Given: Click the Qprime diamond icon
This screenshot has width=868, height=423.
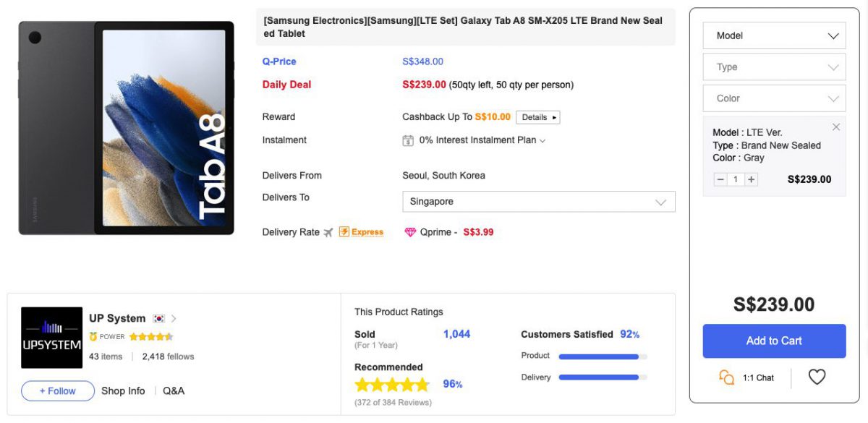Looking at the screenshot, I should (x=411, y=231).
